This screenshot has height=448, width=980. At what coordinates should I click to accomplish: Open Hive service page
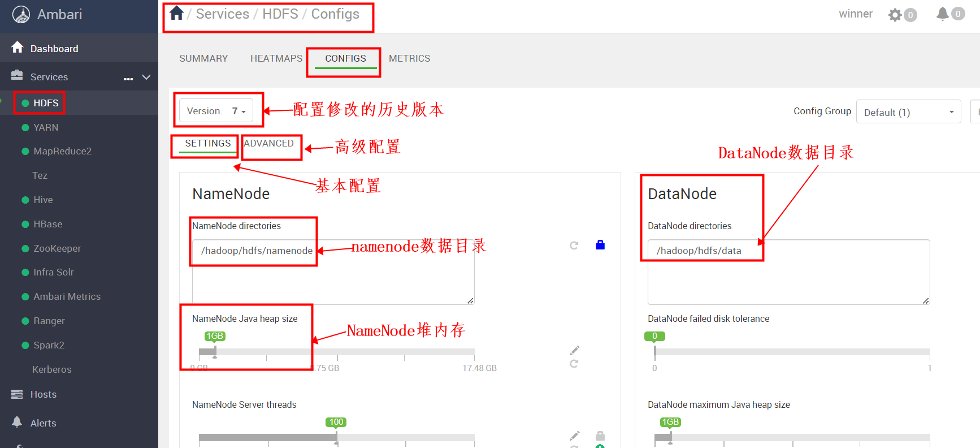(x=43, y=200)
